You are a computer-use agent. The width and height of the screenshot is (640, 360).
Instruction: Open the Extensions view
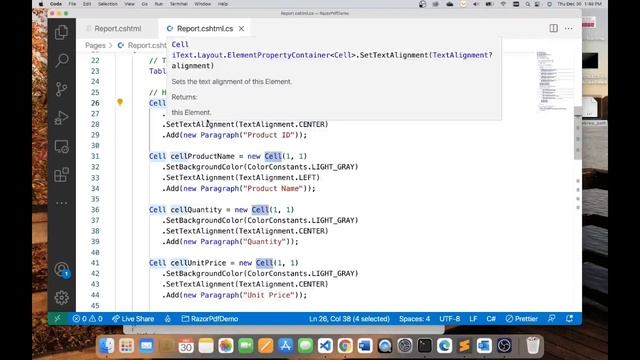point(61,175)
